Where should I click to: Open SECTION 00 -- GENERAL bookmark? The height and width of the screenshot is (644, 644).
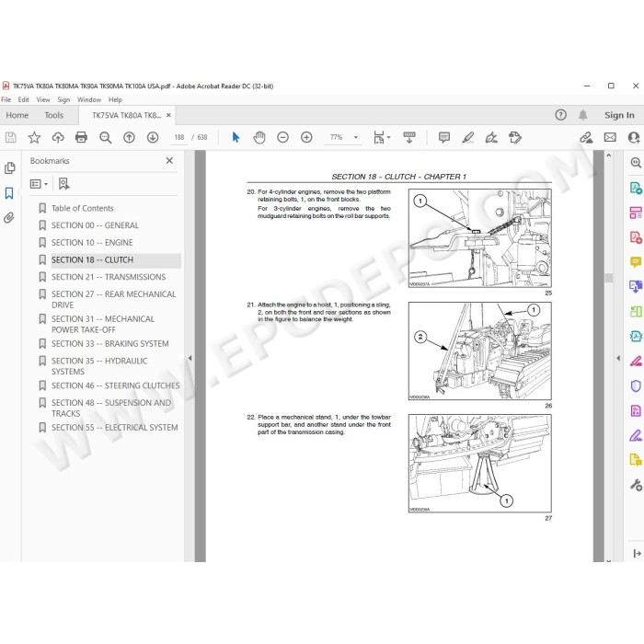coord(95,225)
